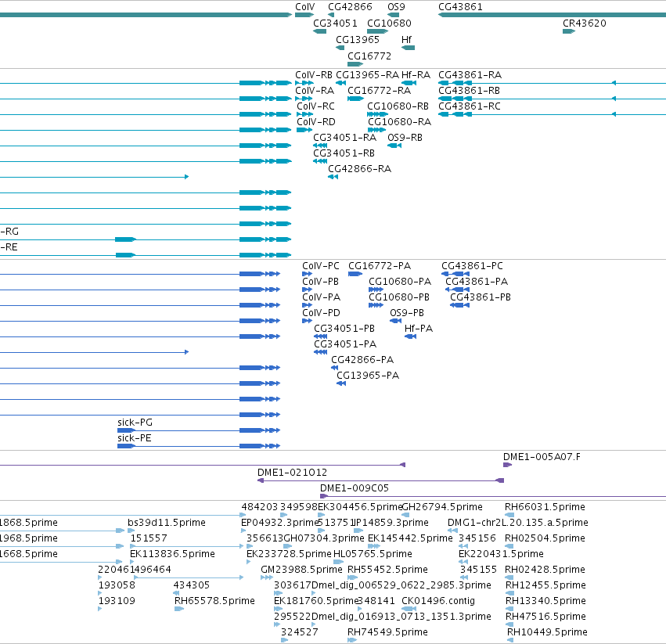Select the CG16772-RA transcript
Screen dimensions: 666x644
pyautogui.click(x=355, y=99)
